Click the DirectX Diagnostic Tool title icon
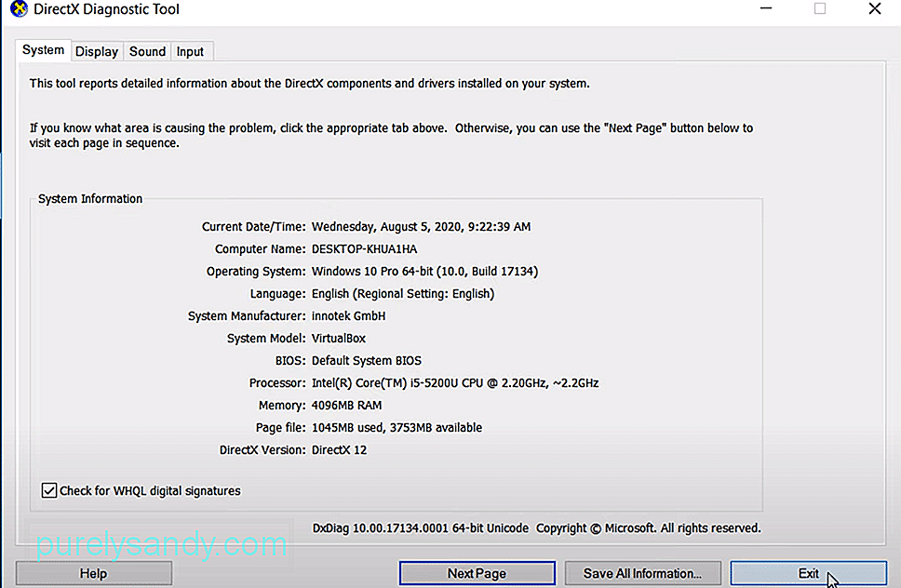 (19, 9)
